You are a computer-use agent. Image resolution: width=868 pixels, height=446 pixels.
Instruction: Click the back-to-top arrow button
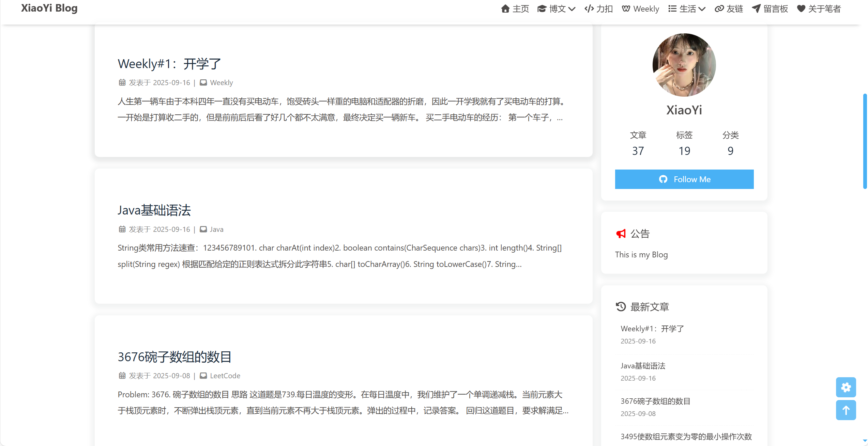[846, 410]
